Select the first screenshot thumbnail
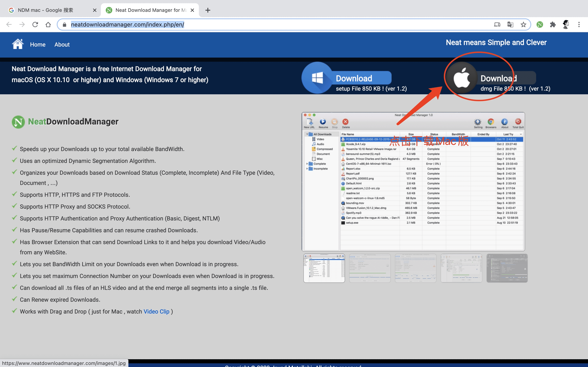This screenshot has height=367, width=588. pyautogui.click(x=324, y=268)
